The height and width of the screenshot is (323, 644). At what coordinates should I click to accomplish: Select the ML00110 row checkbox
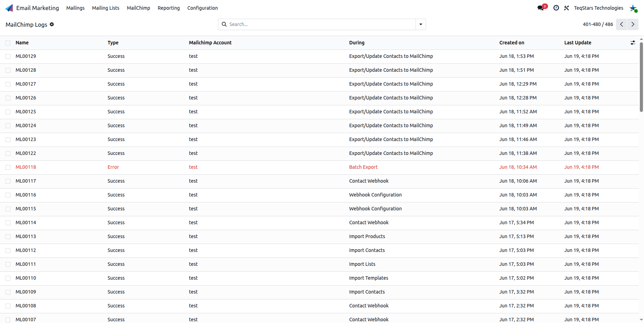pyautogui.click(x=8, y=278)
